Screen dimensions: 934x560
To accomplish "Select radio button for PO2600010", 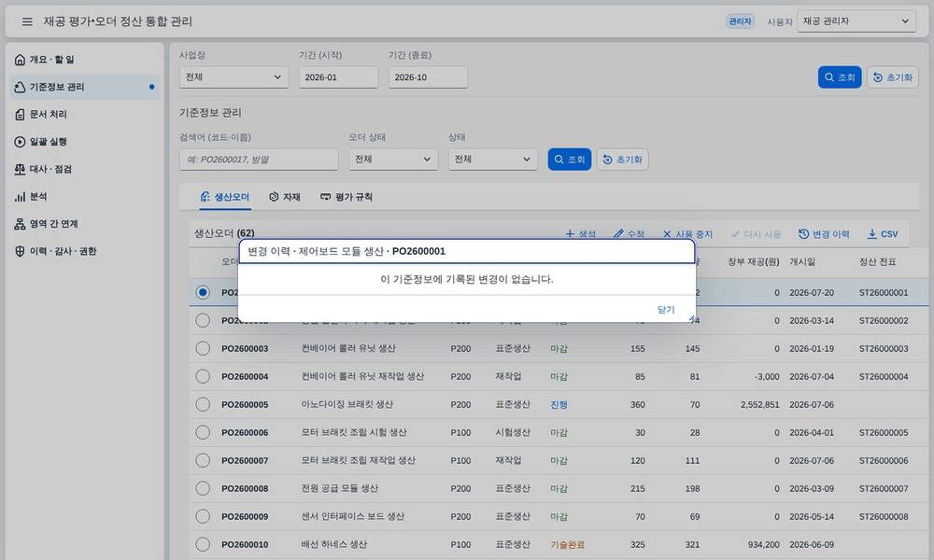I will coord(203,544).
